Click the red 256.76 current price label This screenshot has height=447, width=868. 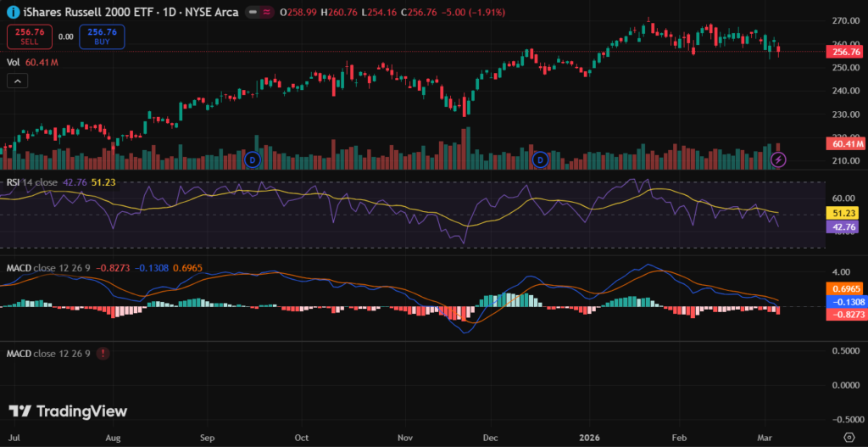[846, 52]
